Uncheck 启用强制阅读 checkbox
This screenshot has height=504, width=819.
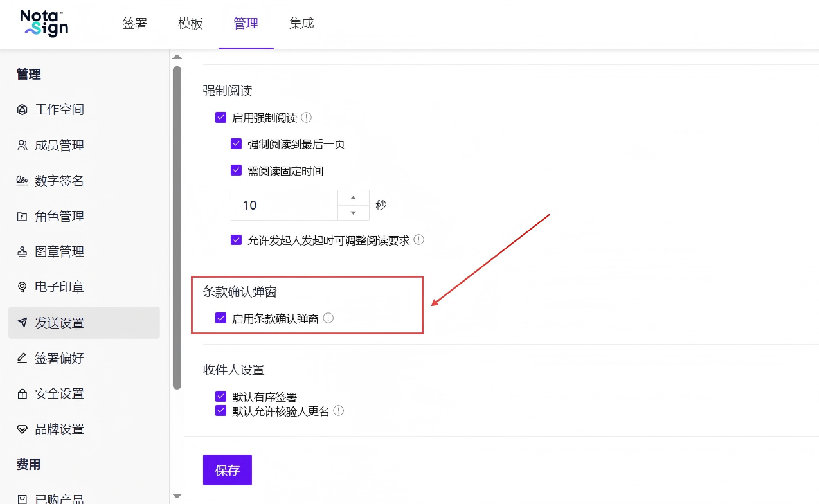(221, 118)
